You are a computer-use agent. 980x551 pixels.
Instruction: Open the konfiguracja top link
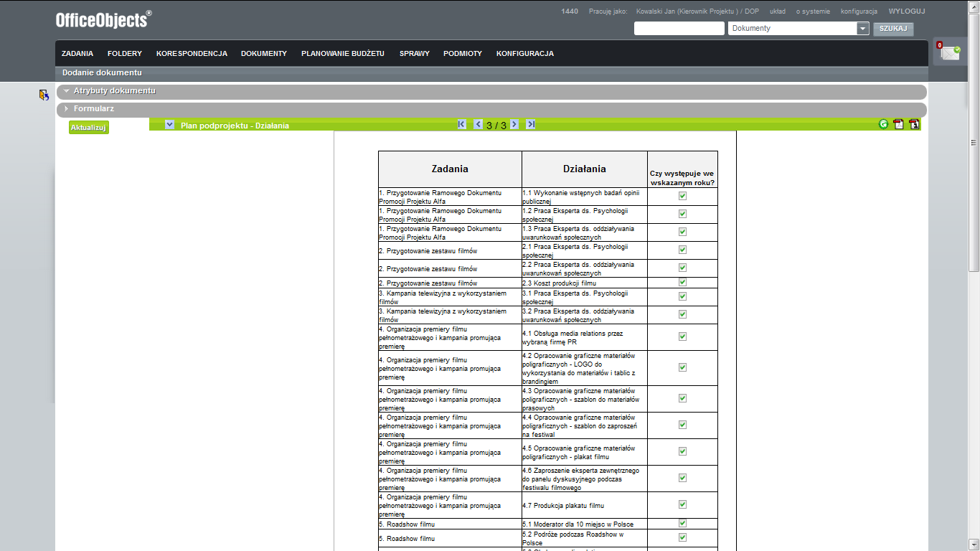(x=859, y=11)
